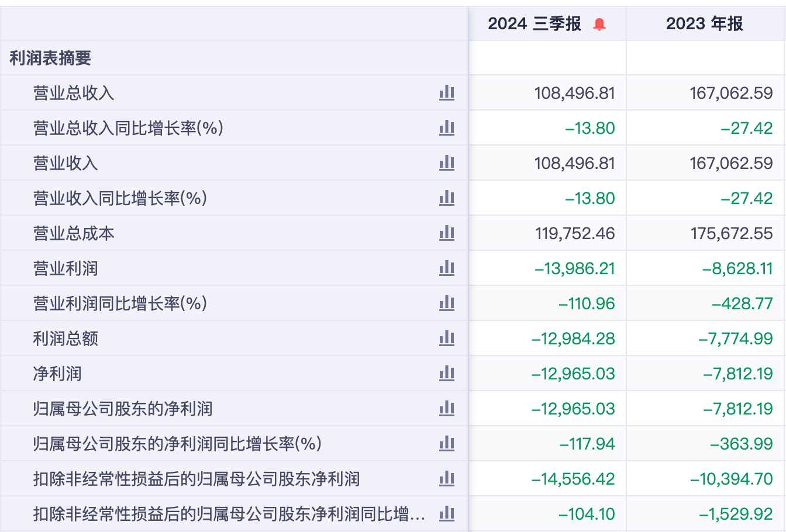Click the red bell alert icon
Viewport: 786px width, 532px height.
pos(599,25)
